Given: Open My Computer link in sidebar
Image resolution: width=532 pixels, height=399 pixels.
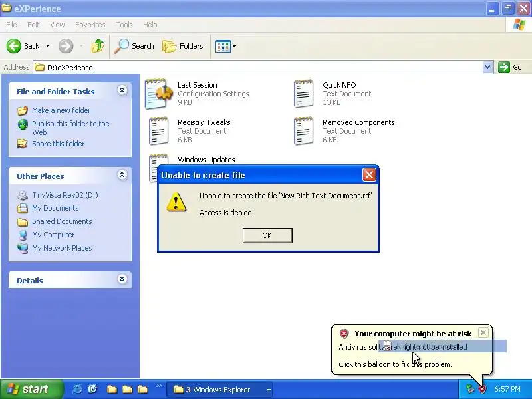Looking at the screenshot, I should (53, 235).
